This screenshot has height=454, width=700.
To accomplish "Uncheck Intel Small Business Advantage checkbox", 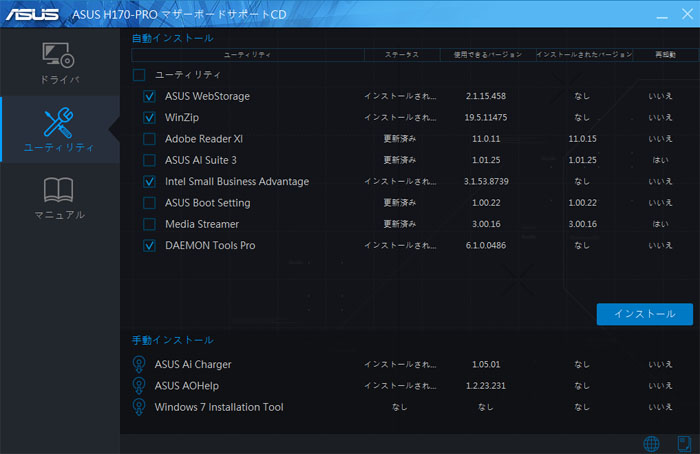I will tap(149, 182).
